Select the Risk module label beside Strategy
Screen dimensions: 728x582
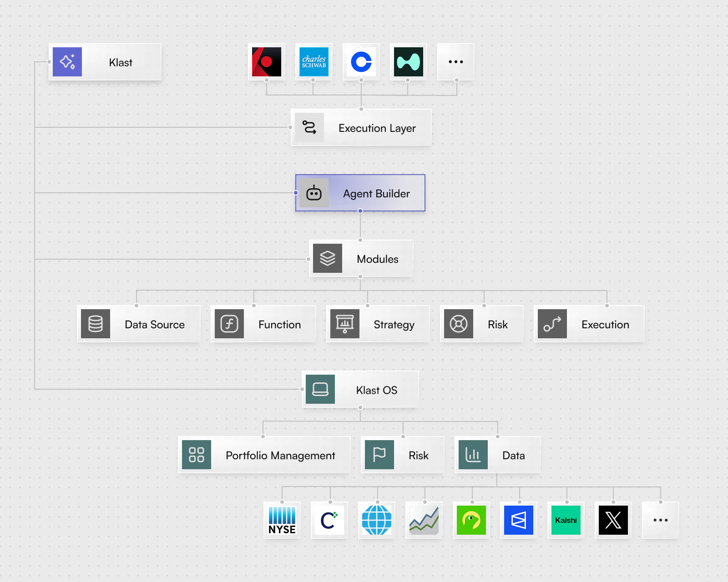point(498,325)
